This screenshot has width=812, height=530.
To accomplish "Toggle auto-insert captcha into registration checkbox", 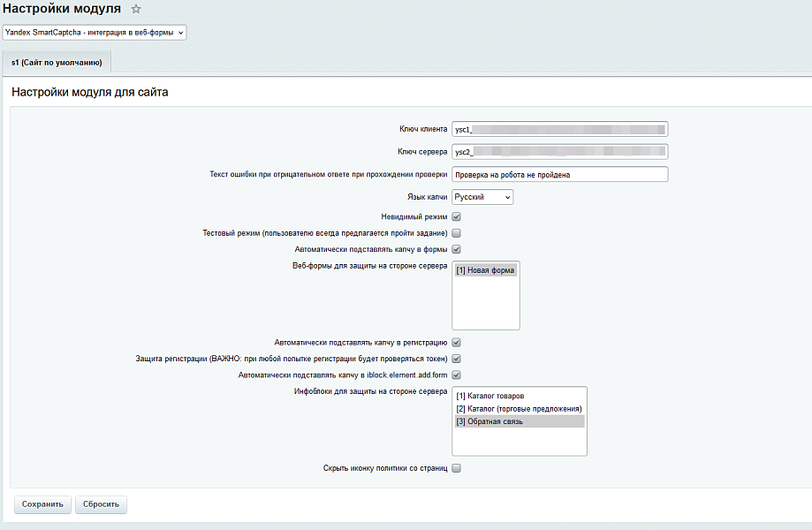I will tap(457, 342).
